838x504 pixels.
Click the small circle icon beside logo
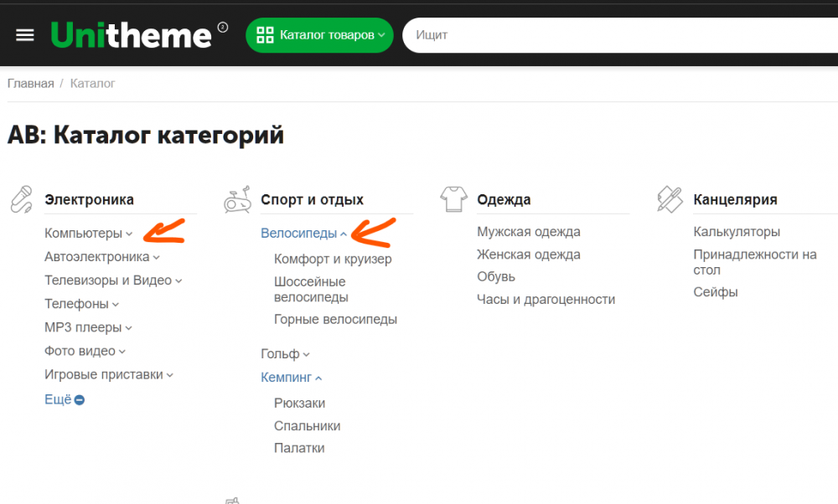(x=223, y=27)
